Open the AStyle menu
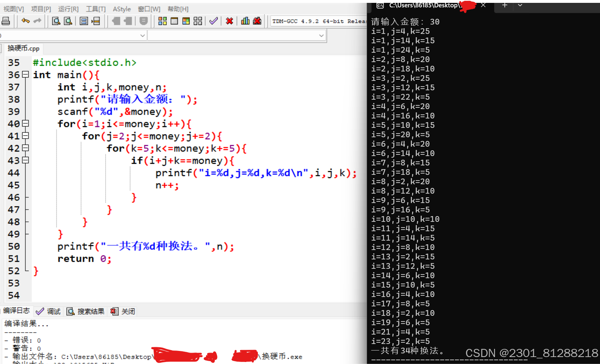The width and height of the screenshot is (600, 364). [122, 9]
